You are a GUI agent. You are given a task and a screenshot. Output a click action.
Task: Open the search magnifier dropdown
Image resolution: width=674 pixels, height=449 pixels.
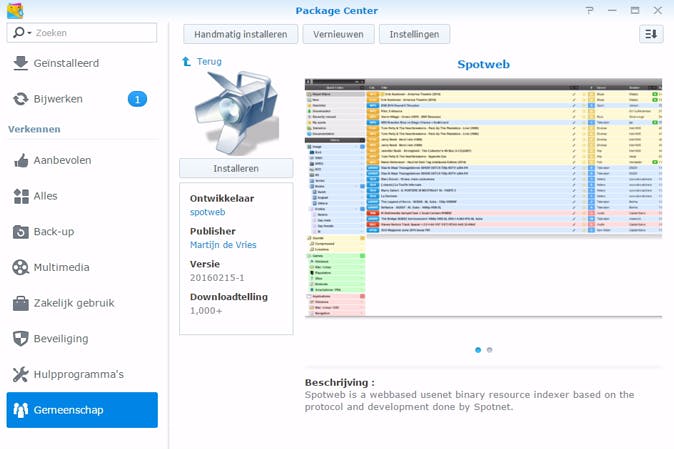(x=22, y=33)
